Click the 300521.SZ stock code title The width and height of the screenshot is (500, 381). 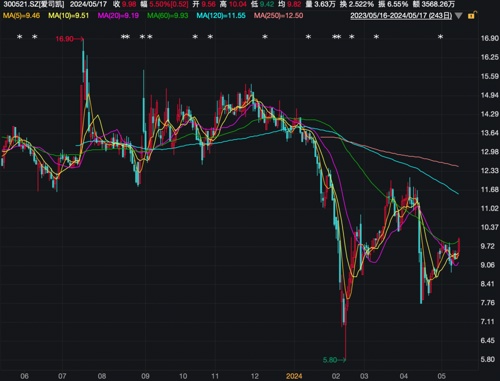click(x=34, y=4)
